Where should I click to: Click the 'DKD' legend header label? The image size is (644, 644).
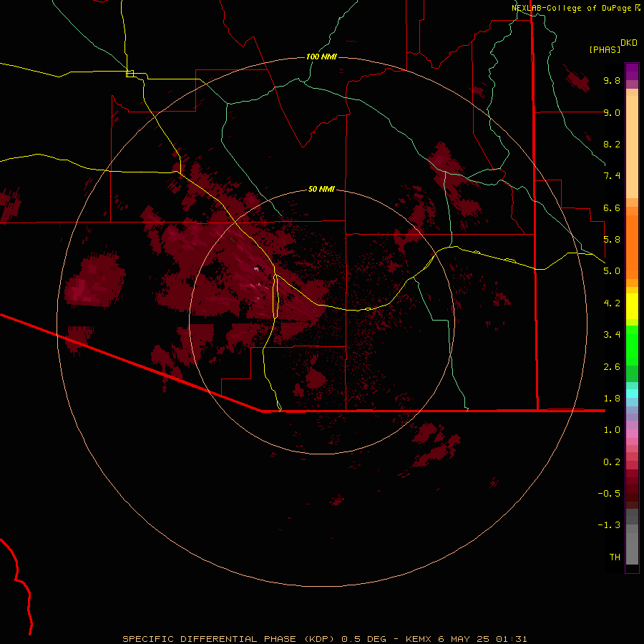pos(629,43)
